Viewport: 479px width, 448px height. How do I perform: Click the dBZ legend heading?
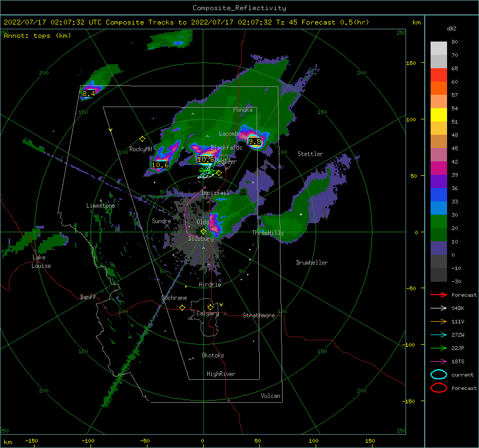[451, 29]
